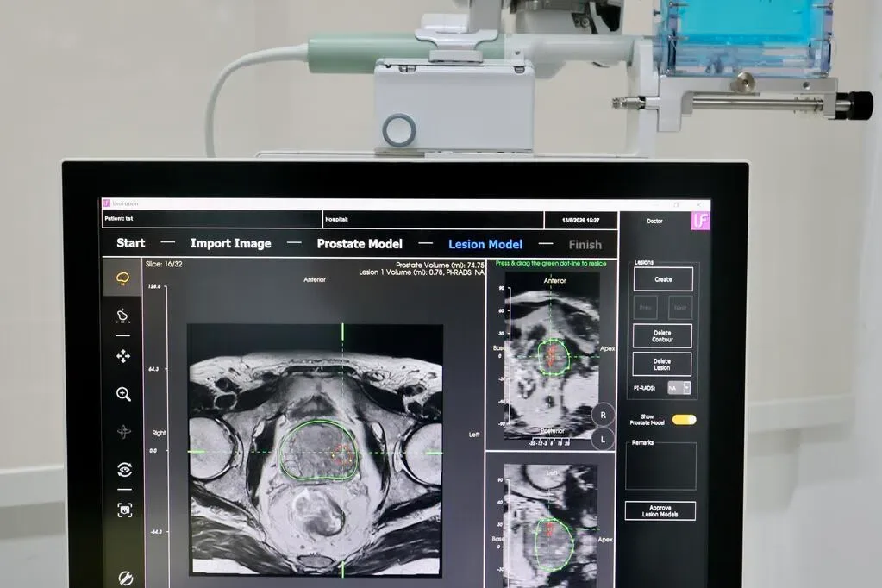The image size is (882, 588).
Task: Click the round R orientation button
Action: click(603, 415)
